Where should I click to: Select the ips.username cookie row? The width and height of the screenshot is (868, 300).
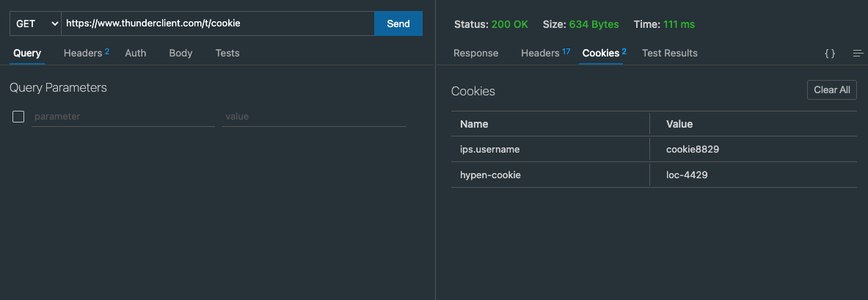[x=550, y=149]
